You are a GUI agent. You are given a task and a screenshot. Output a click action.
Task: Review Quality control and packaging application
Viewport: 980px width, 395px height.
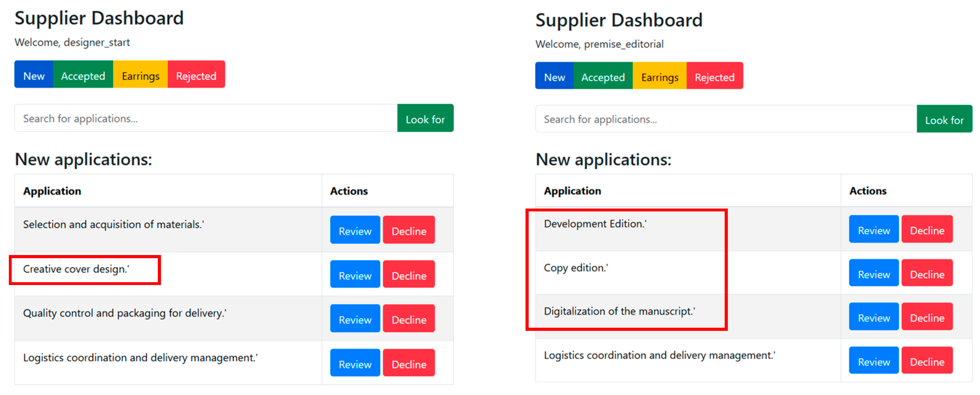(x=355, y=319)
